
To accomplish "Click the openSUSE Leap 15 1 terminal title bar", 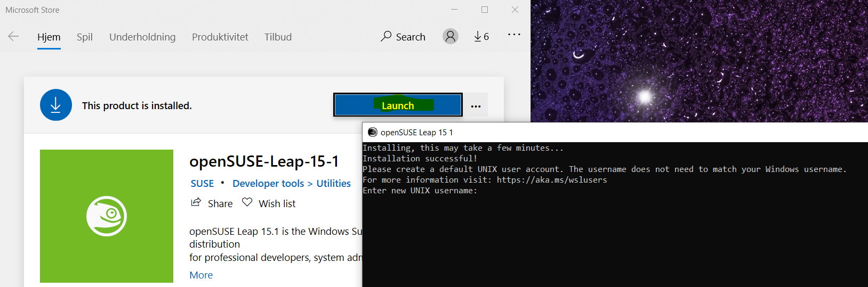I will (615, 132).
